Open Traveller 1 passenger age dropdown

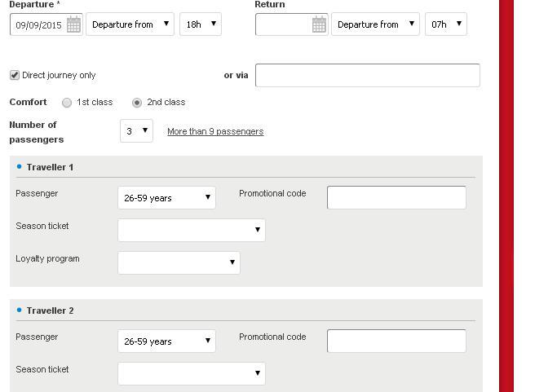tap(166, 197)
